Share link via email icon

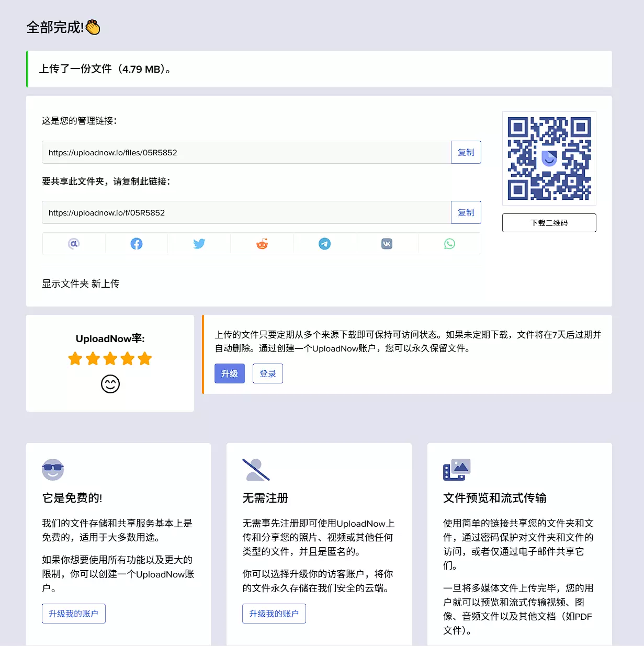point(74,244)
